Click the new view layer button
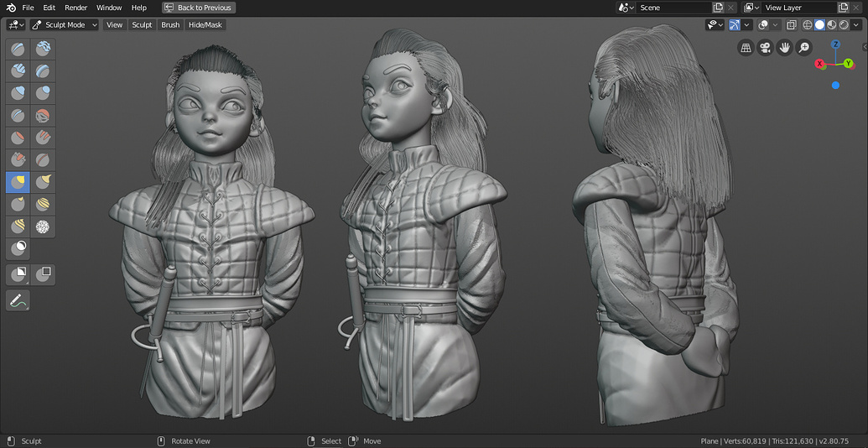 tap(844, 8)
